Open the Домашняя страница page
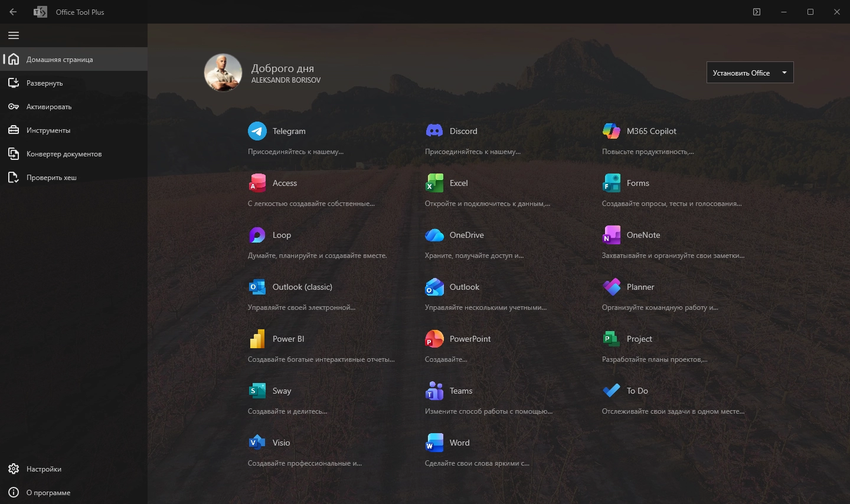The image size is (850, 504). point(74,59)
